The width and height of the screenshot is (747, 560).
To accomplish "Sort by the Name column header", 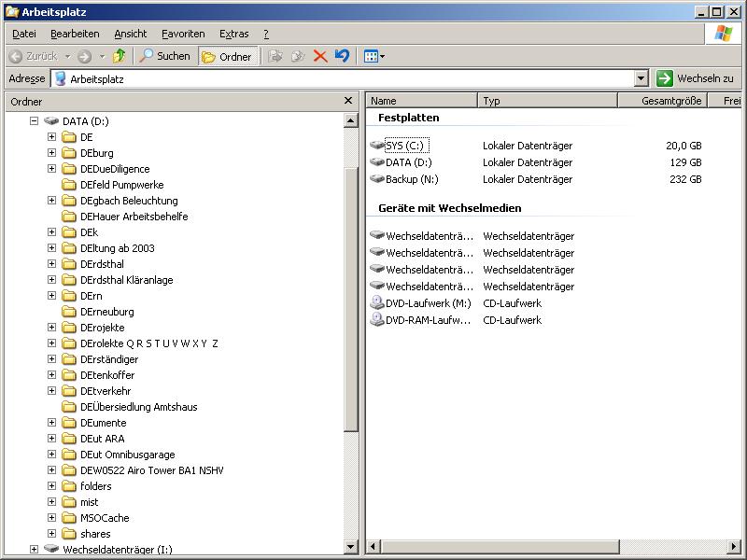I will tap(422, 101).
